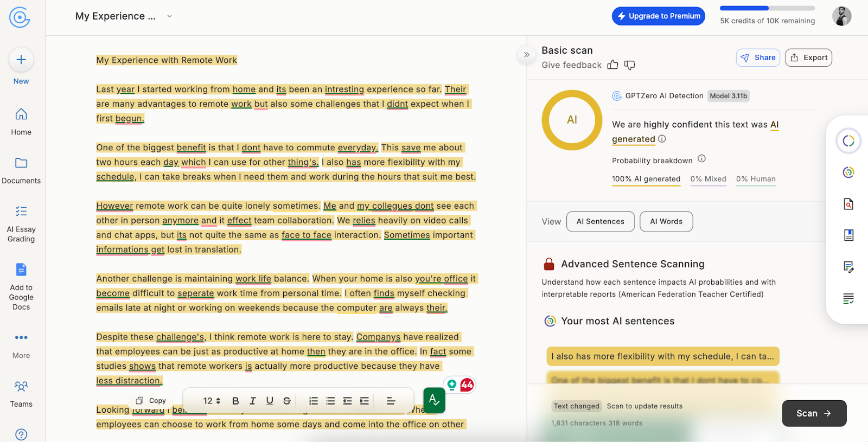
Task: Toggle underline formatting
Action: coord(270,401)
